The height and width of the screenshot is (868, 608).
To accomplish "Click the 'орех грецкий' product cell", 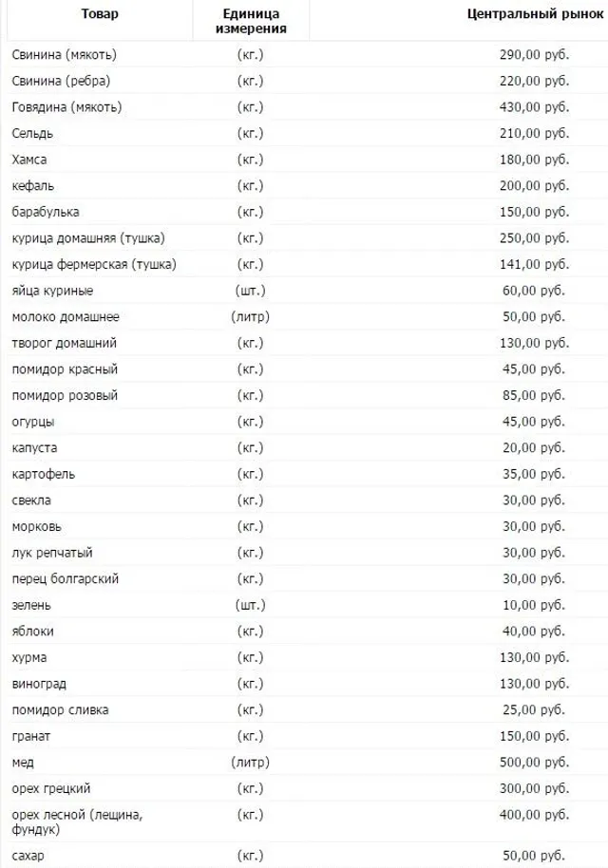I will (51, 788).
